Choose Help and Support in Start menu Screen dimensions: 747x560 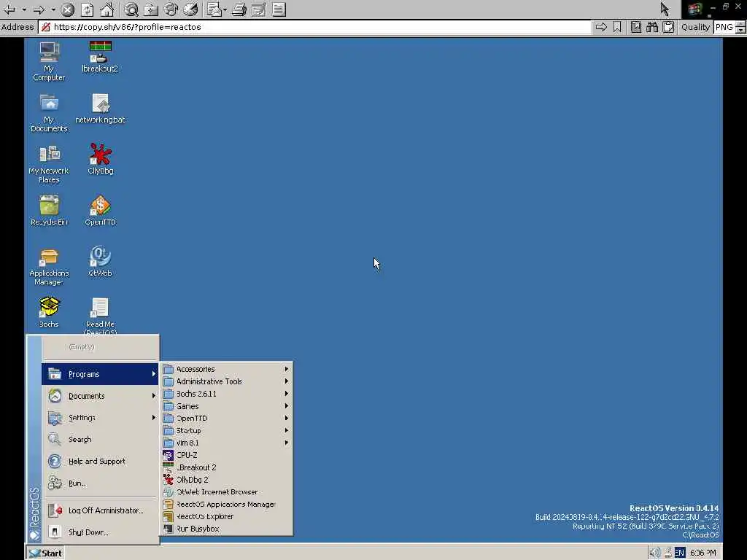(x=100, y=461)
